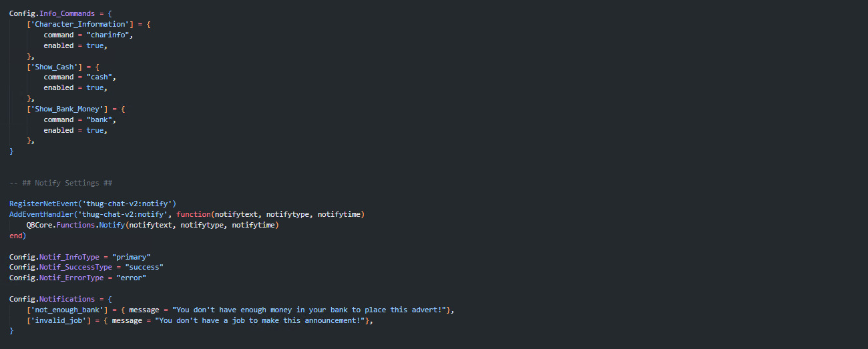Click the "primary" string value

(132, 257)
